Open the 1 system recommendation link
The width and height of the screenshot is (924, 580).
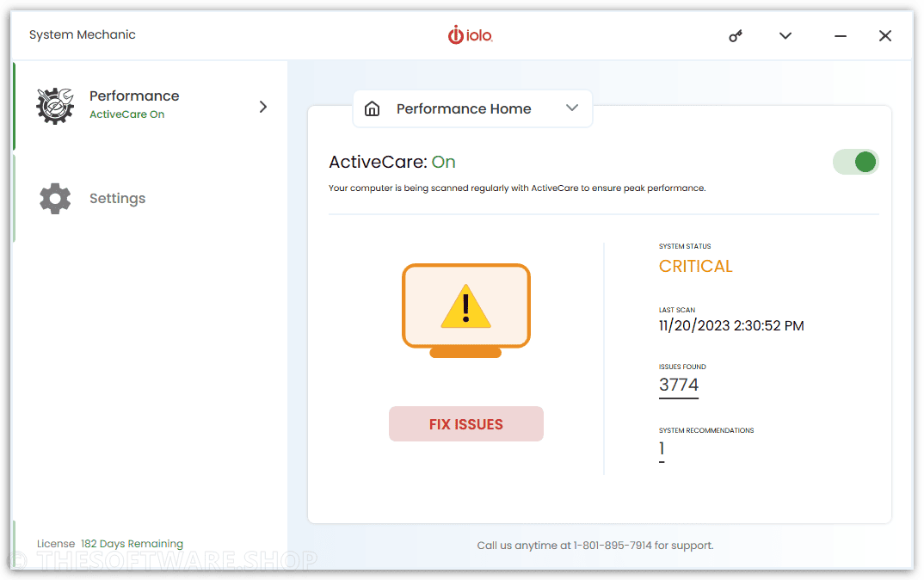pyautogui.click(x=662, y=450)
